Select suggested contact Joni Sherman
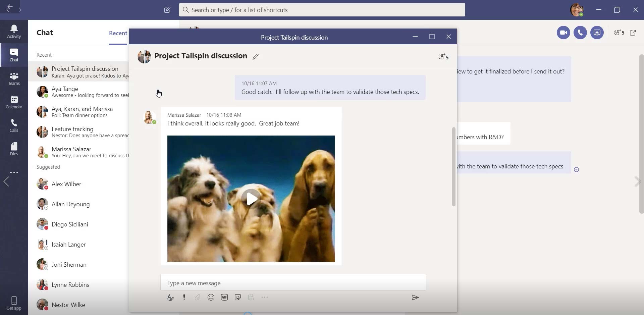This screenshot has height=315, width=644. click(79, 264)
